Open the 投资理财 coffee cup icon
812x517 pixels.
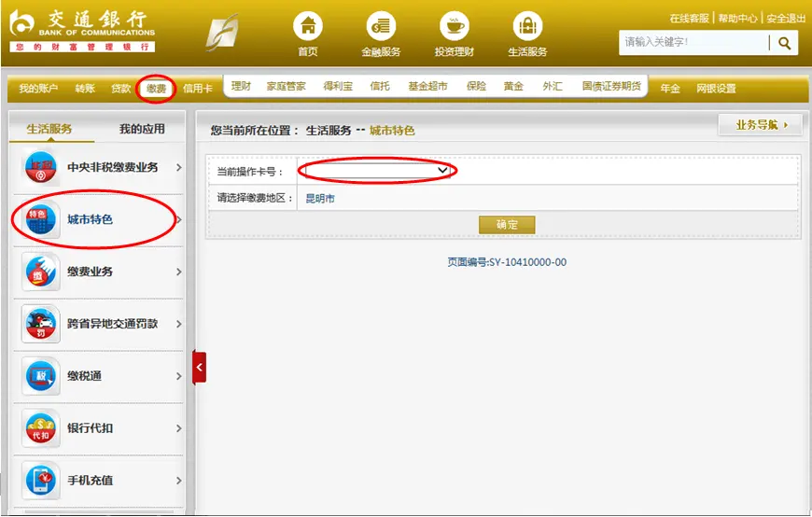tap(455, 26)
